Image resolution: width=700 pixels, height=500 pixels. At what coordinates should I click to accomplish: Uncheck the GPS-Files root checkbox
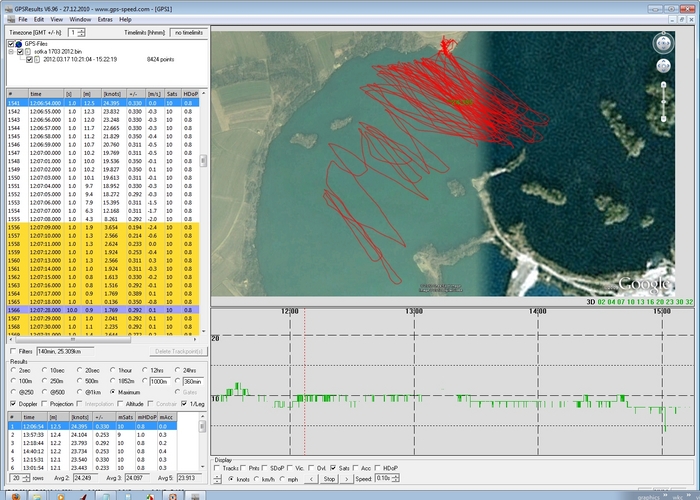pyautogui.click(x=11, y=44)
